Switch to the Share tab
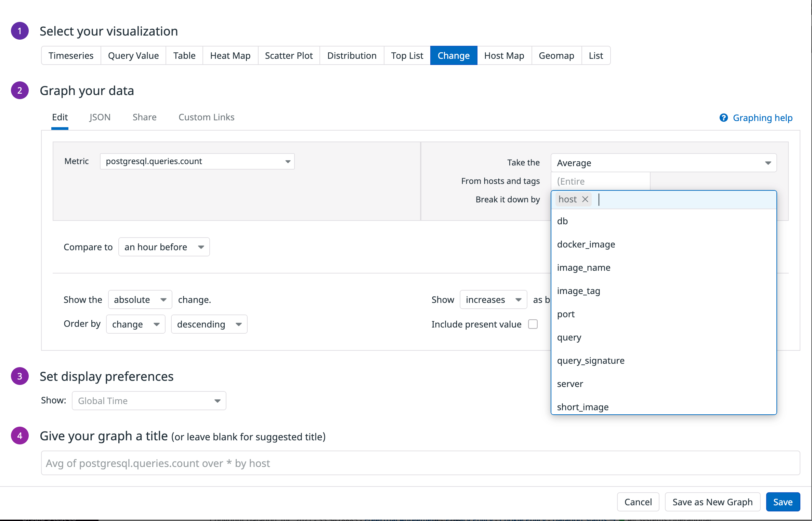This screenshot has height=521, width=812. [x=144, y=117]
